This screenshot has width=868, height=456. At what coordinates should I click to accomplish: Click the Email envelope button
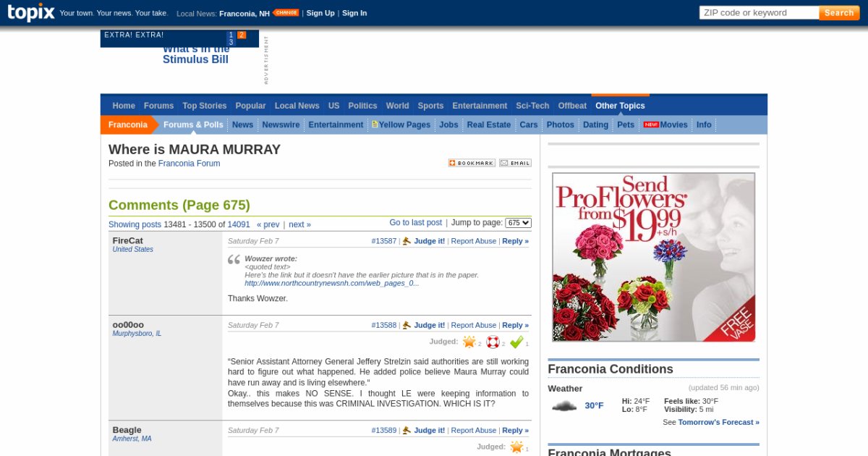pyautogui.click(x=515, y=163)
